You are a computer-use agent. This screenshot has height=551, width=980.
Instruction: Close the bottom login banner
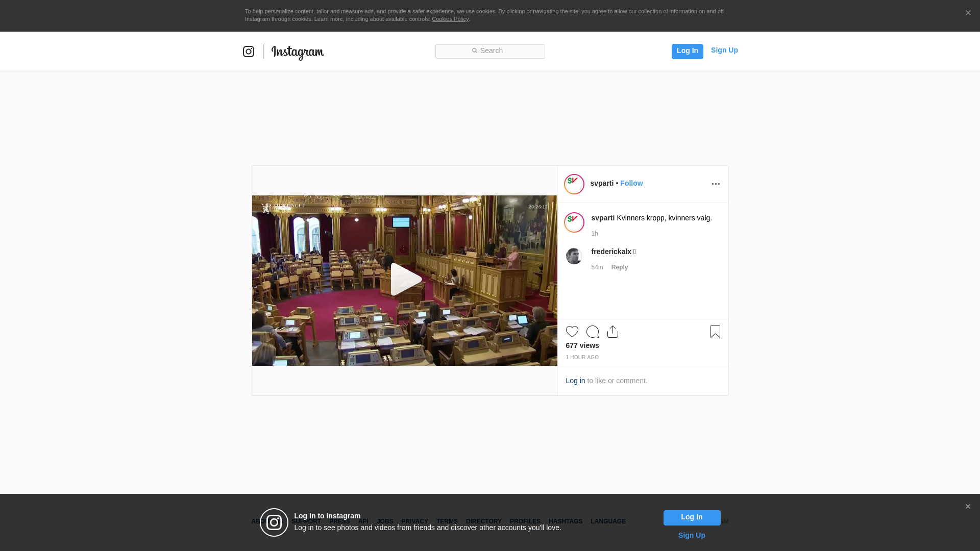(968, 507)
